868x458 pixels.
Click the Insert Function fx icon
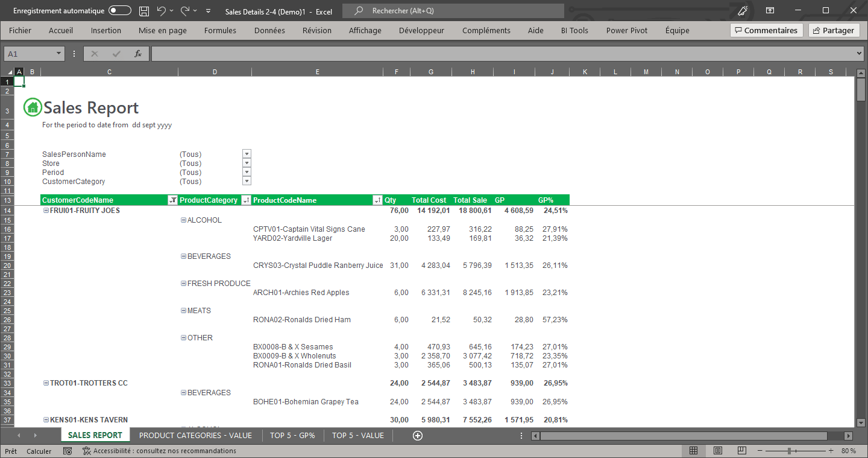(138, 54)
